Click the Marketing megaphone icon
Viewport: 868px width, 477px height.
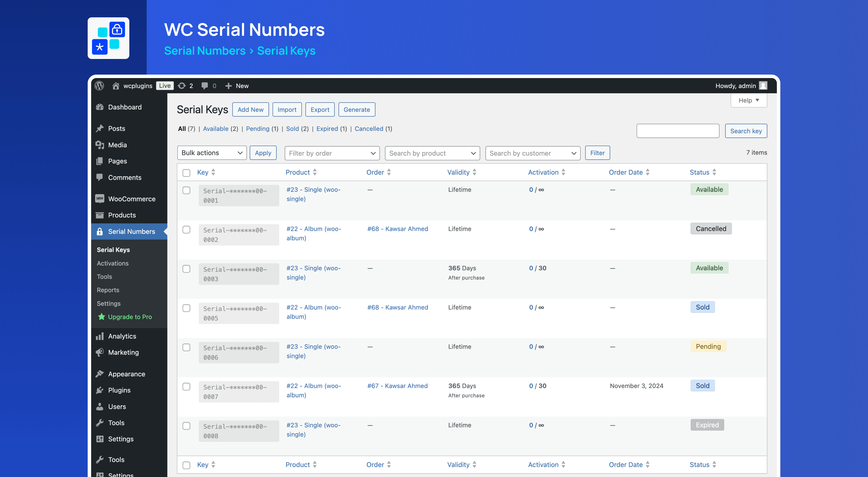coord(100,353)
